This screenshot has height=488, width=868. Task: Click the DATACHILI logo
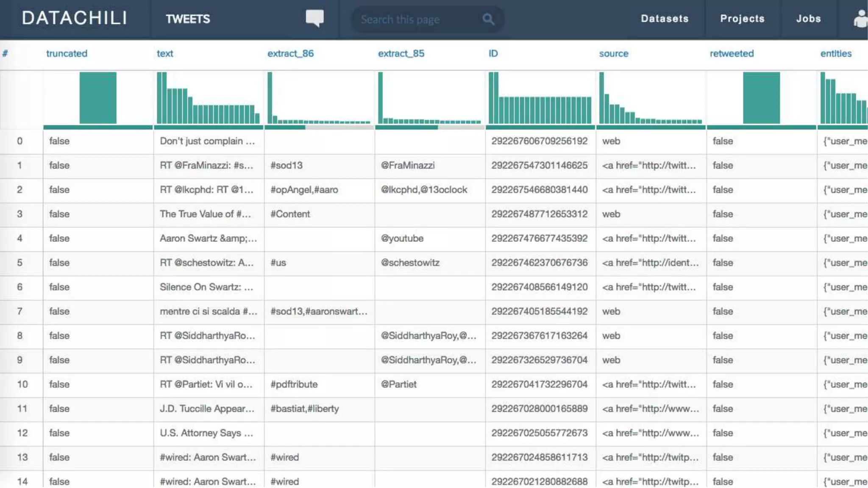tap(75, 18)
